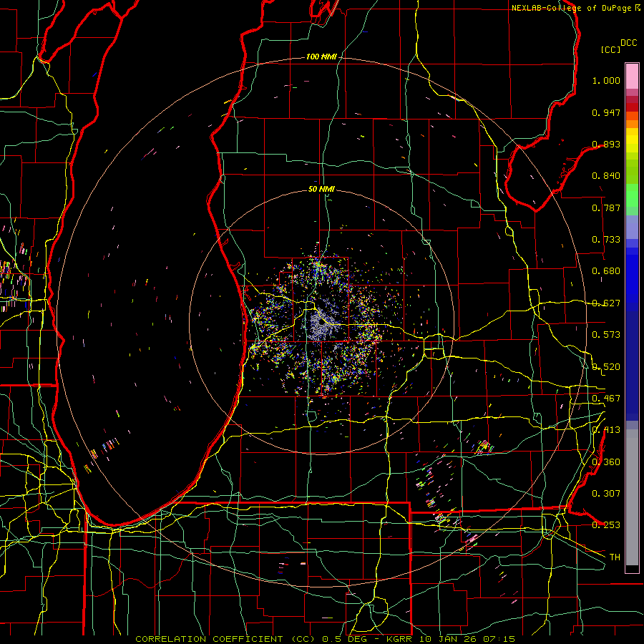The height and width of the screenshot is (644, 644).
Task: Click the 100 NMI range ring label
Action: 321,57
